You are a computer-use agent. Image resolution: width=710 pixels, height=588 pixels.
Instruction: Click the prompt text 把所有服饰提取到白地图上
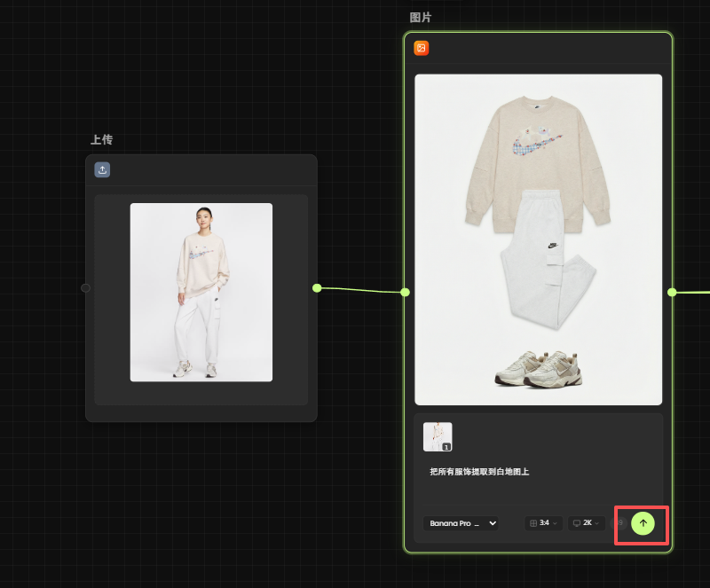tap(478, 472)
